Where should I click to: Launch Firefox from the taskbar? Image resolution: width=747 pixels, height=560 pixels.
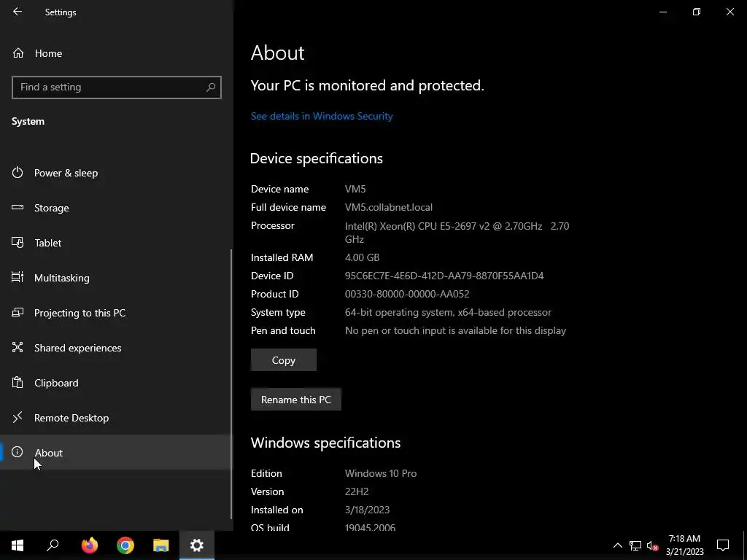[90, 545]
